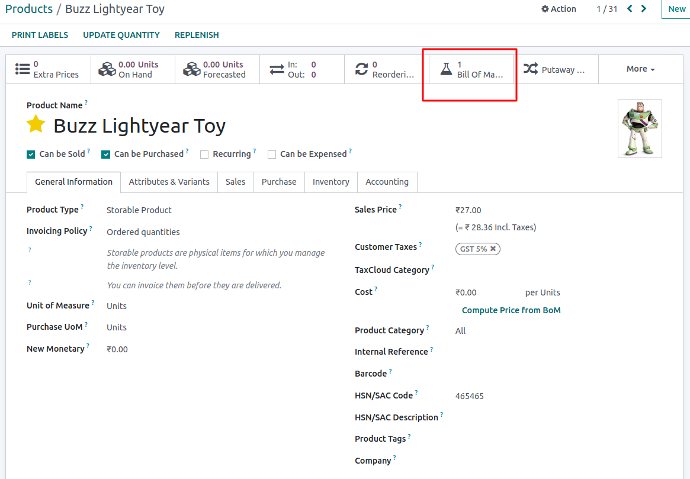Uncheck the Can be Sold checkbox

(x=31, y=154)
